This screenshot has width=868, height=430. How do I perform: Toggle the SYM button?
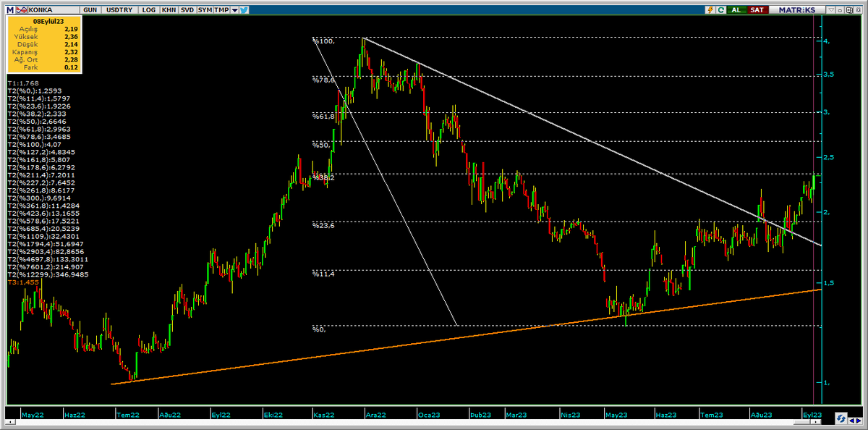(x=205, y=10)
